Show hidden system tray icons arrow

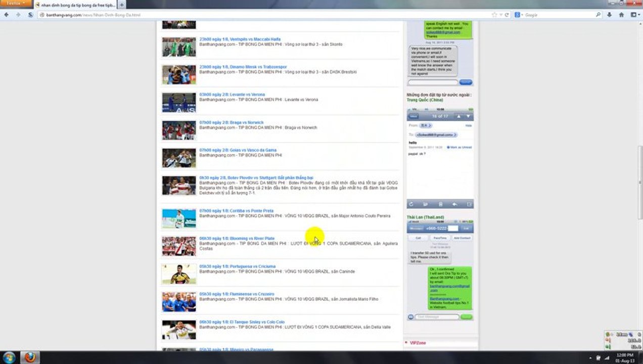point(589,358)
